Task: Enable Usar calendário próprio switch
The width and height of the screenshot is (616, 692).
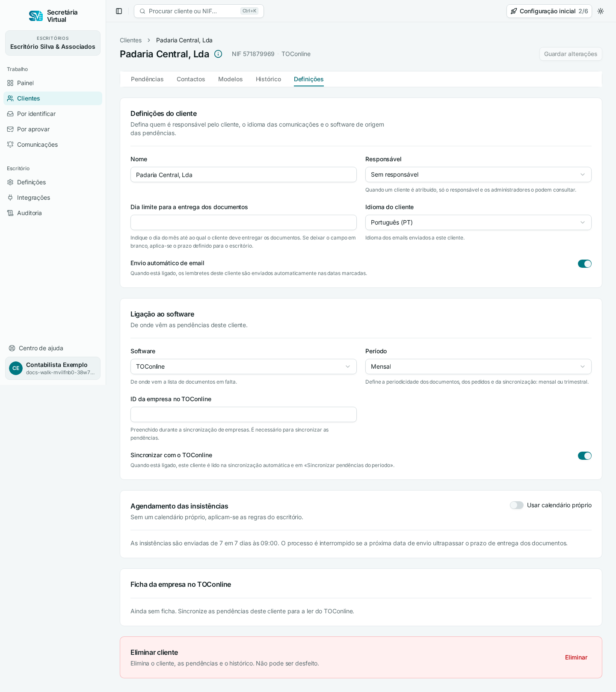Action: click(516, 505)
